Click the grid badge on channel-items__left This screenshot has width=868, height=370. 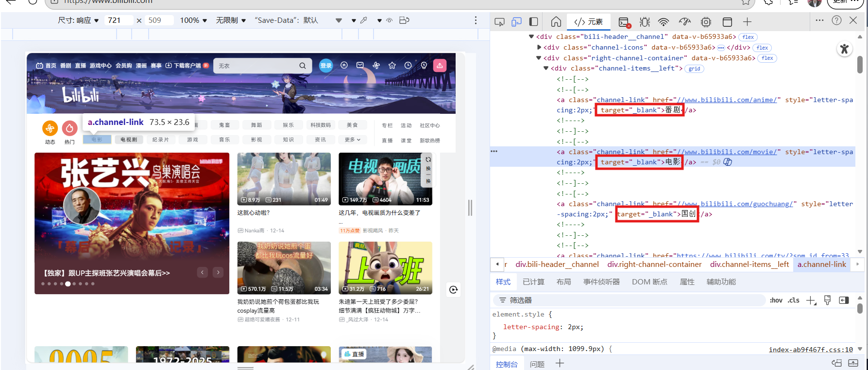pyautogui.click(x=694, y=69)
